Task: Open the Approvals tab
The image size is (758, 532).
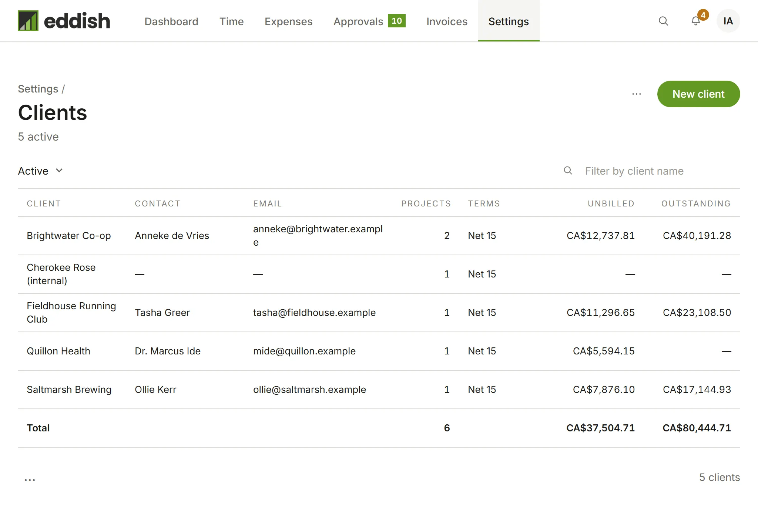Action: tap(369, 21)
